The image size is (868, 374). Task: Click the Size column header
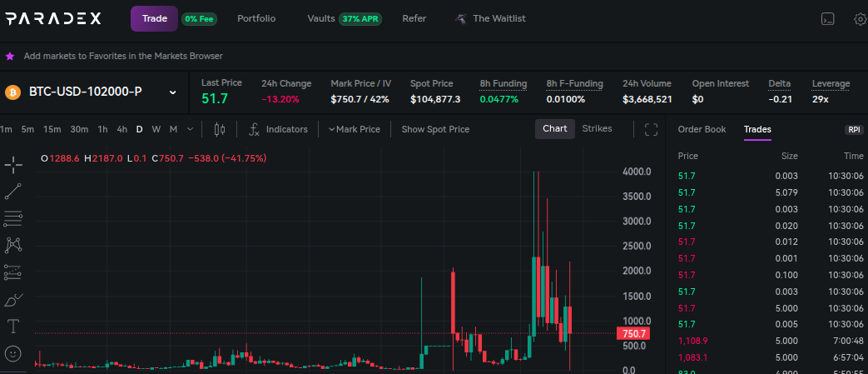[790, 157]
